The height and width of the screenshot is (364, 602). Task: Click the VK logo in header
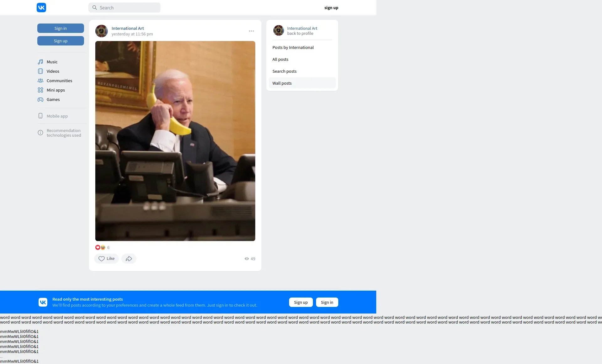(41, 8)
